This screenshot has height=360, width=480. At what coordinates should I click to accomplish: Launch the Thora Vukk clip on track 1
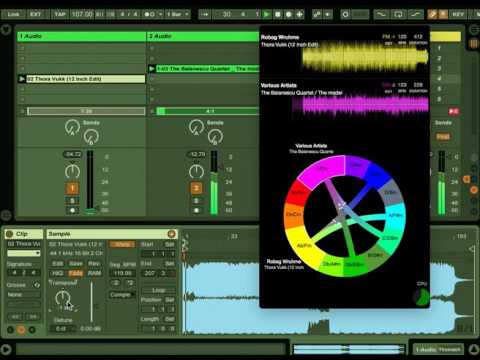tap(22, 79)
